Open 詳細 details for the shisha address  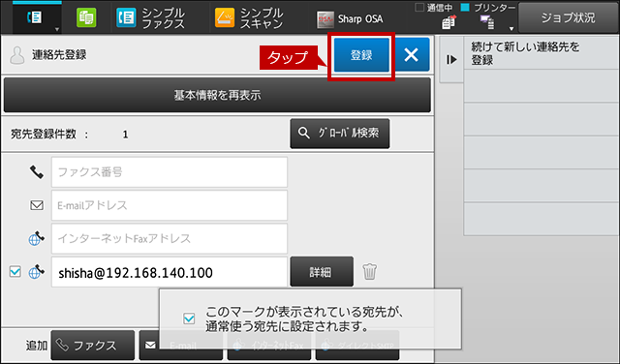(322, 272)
